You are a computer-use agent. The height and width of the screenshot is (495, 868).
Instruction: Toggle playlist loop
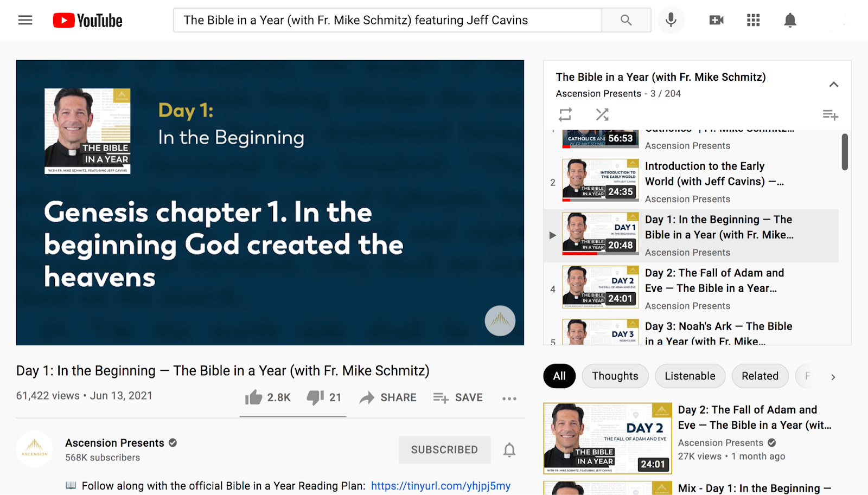point(565,114)
